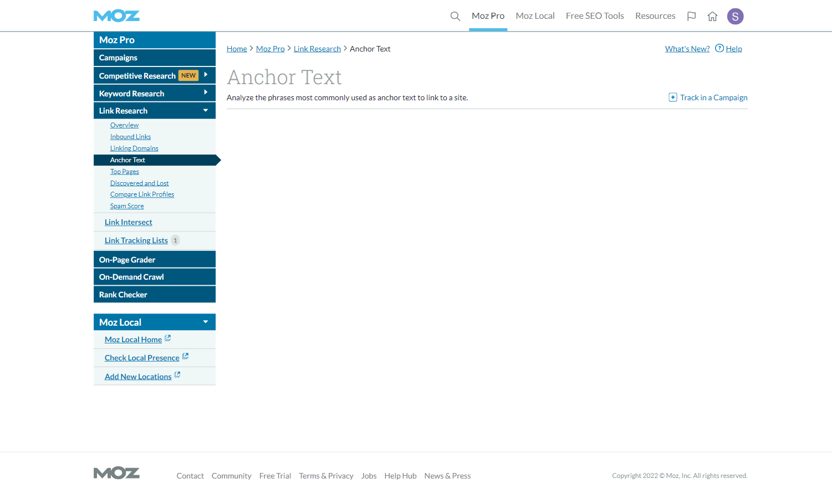The width and height of the screenshot is (832, 504).
Task: Open Top Pages link
Action: pyautogui.click(x=124, y=172)
